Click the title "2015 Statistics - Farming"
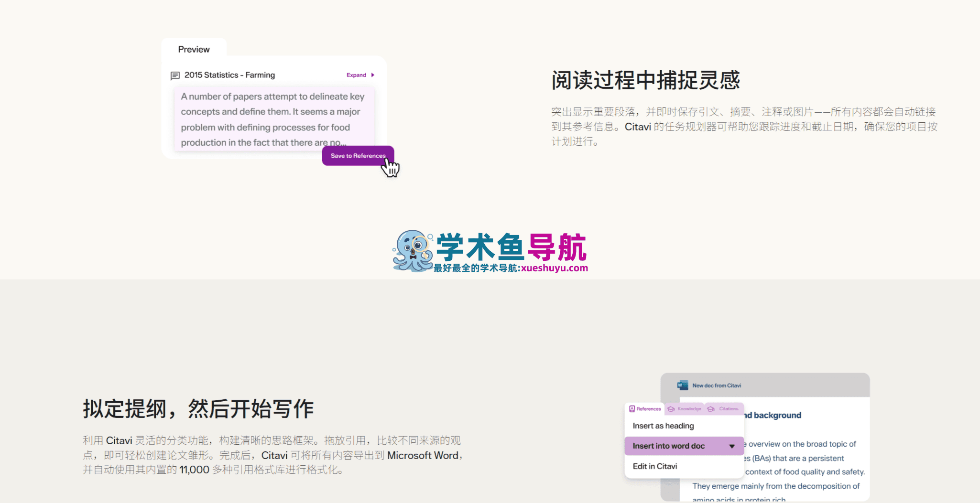980x503 pixels. 229,75
